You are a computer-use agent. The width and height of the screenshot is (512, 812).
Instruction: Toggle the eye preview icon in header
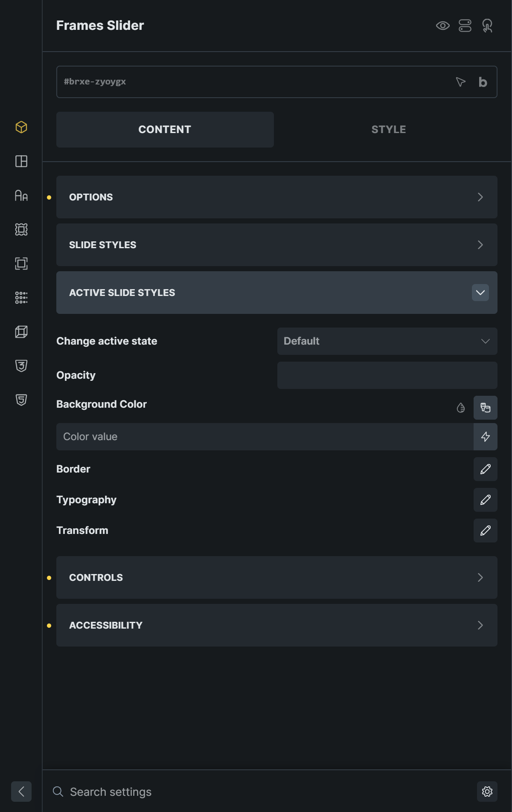tap(443, 26)
